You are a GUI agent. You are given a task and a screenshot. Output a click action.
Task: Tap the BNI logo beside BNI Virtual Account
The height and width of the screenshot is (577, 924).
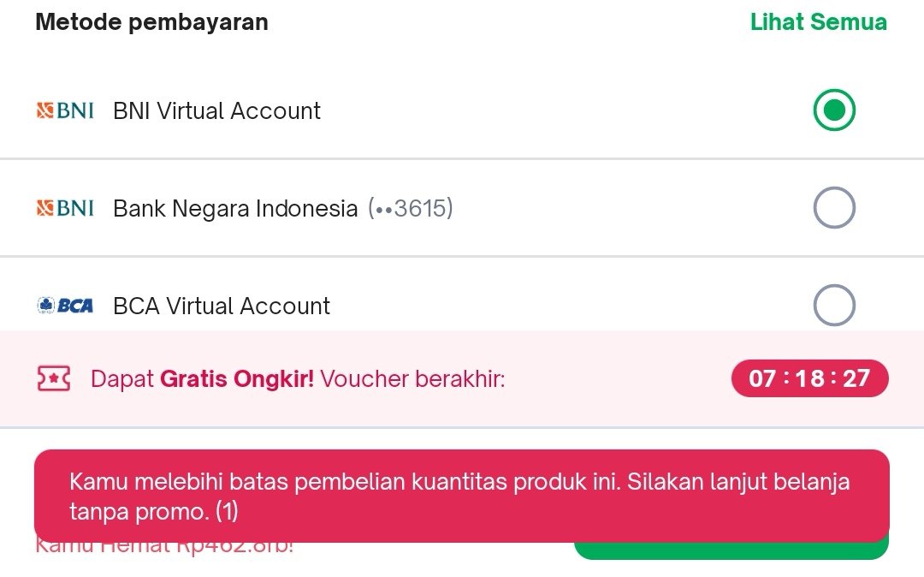(x=65, y=110)
